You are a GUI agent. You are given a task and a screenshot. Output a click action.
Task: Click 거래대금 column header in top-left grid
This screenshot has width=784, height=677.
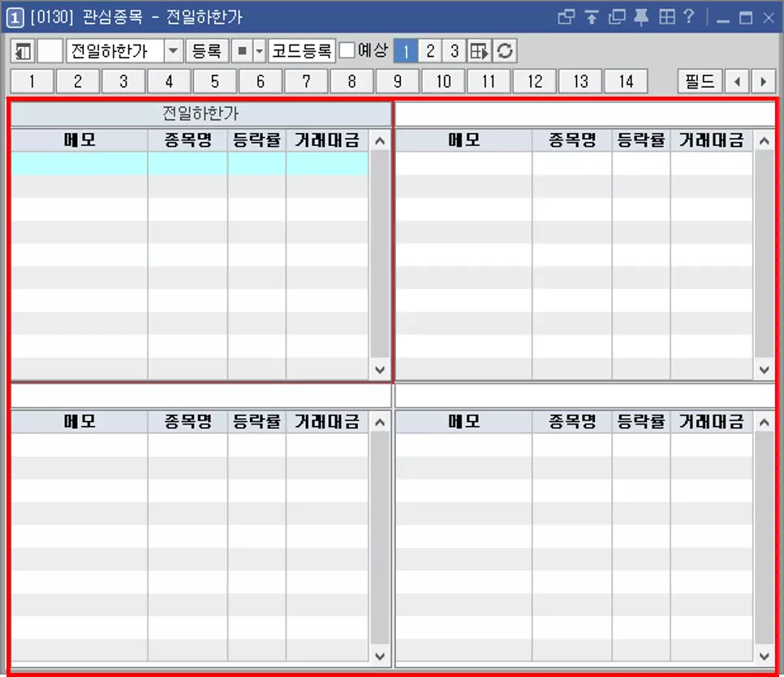pyautogui.click(x=328, y=140)
